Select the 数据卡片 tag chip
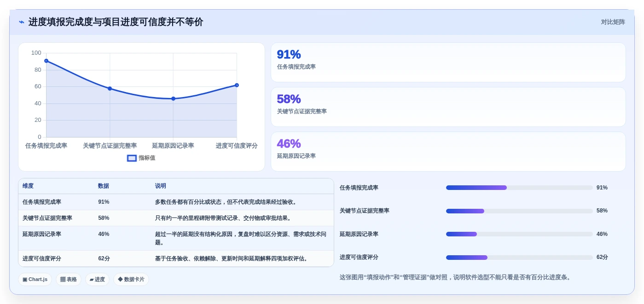Screen dimensions: 644x304 click(131, 279)
